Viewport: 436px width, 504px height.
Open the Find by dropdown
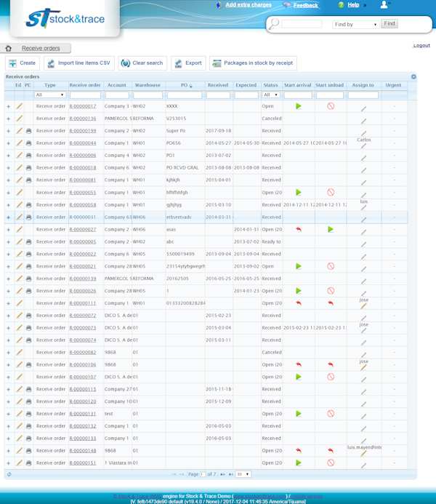355,25
